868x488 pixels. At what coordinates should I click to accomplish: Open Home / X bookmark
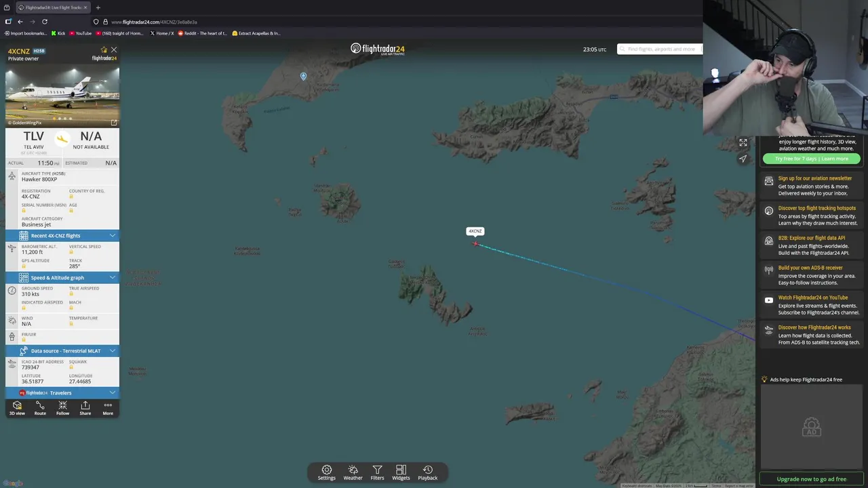point(161,33)
